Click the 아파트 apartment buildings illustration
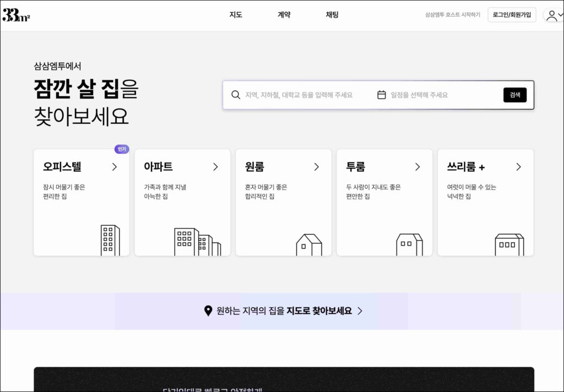Viewport: 564px width, 392px height. pos(197,242)
